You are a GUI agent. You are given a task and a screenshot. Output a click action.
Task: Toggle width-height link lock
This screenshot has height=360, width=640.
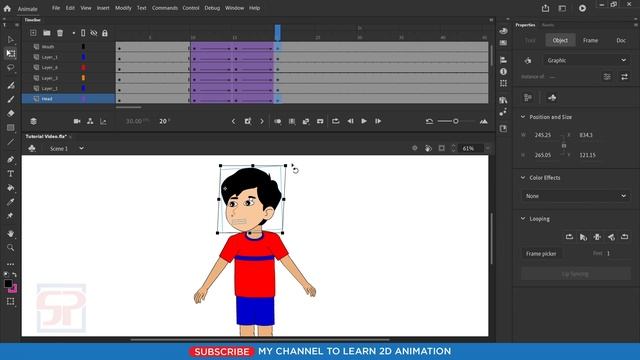(564, 145)
